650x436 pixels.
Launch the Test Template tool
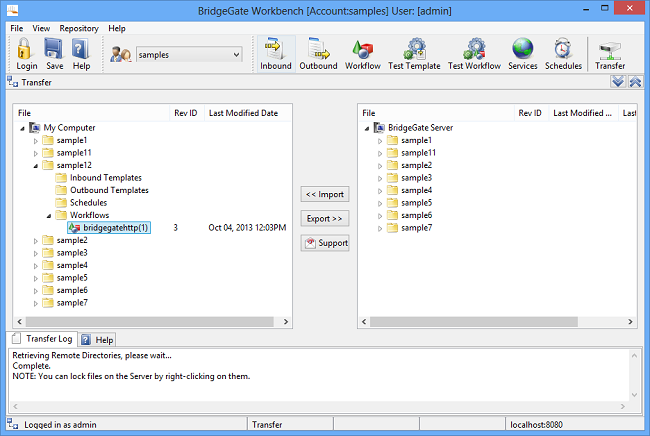point(413,54)
